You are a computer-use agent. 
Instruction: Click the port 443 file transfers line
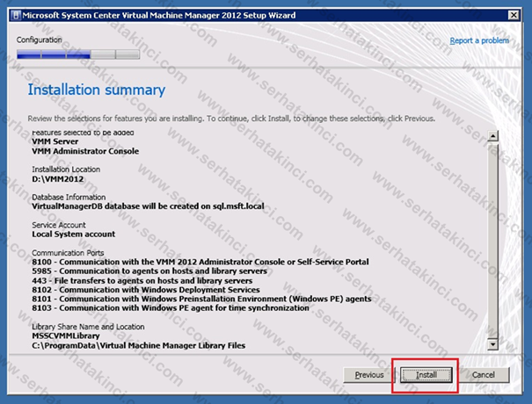tap(142, 281)
